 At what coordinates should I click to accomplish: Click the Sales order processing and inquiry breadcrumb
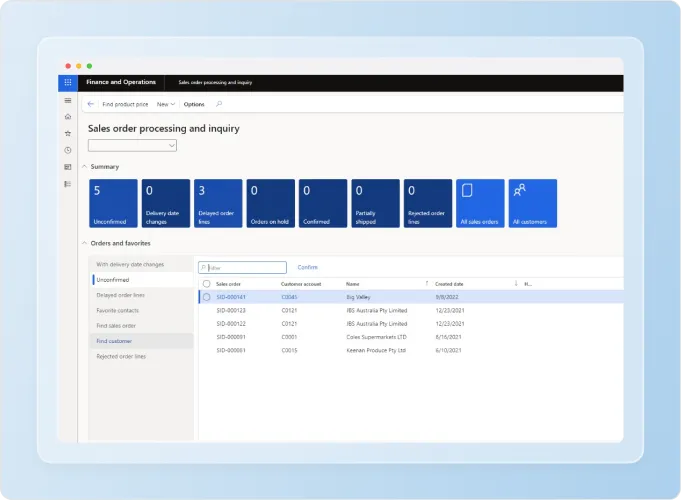pyautogui.click(x=215, y=83)
